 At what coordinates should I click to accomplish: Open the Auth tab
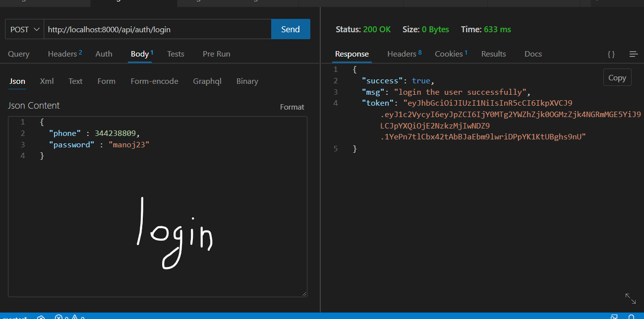point(104,54)
